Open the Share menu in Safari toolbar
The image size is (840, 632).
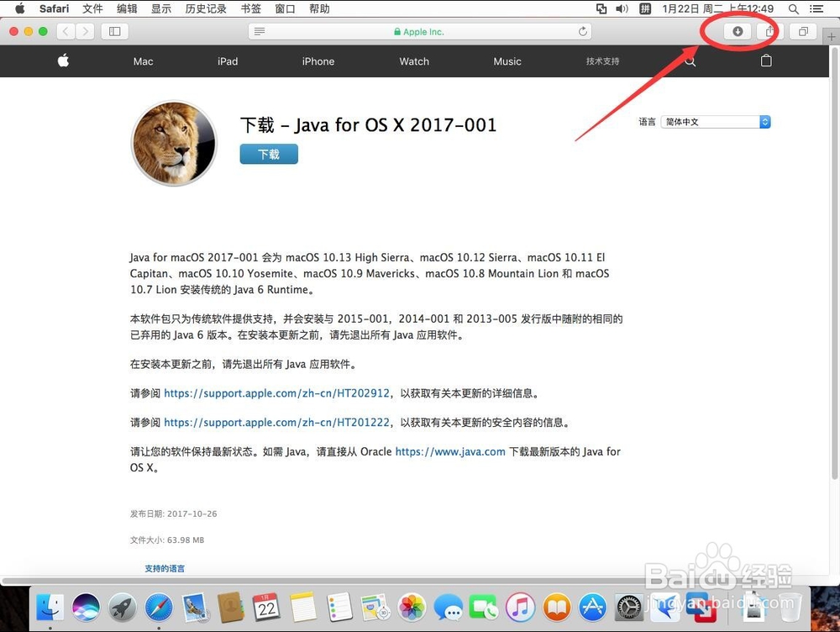coord(770,31)
